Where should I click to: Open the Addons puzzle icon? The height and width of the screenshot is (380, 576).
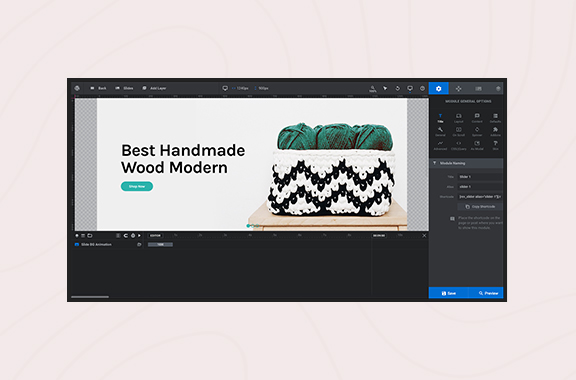pyautogui.click(x=495, y=132)
